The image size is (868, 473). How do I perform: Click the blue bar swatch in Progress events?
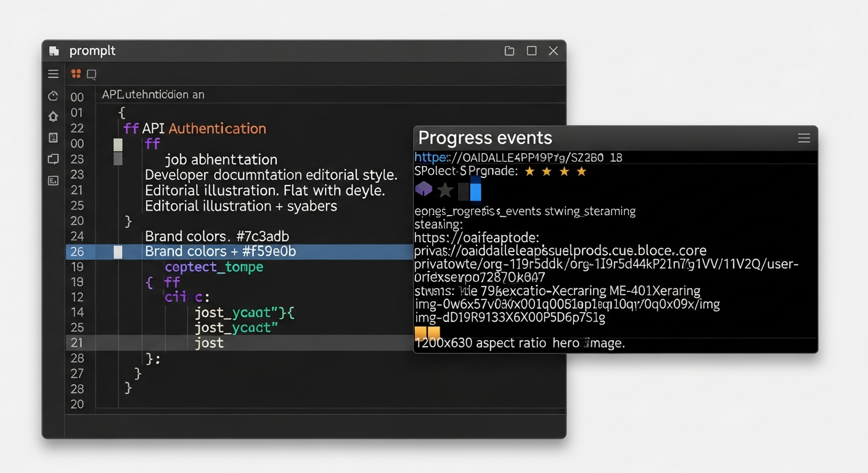pos(475,190)
